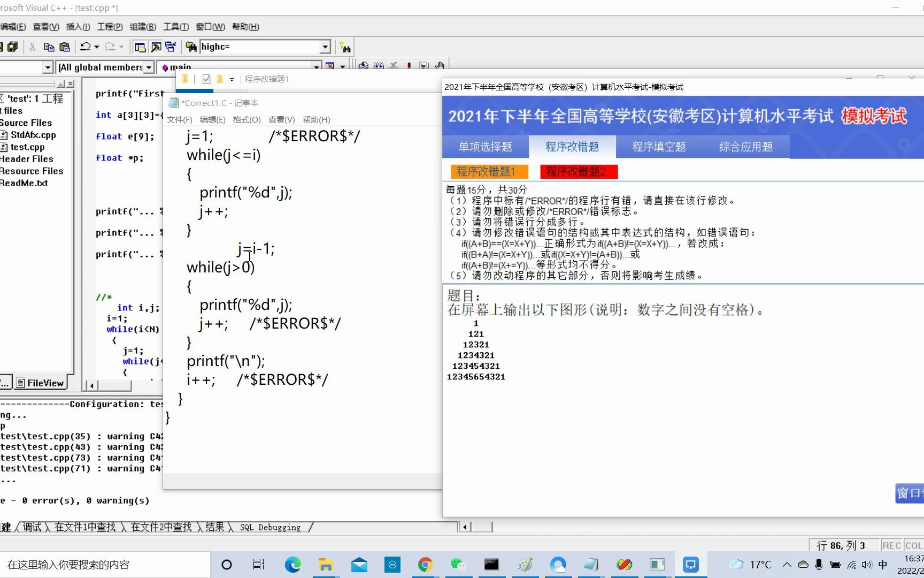The height and width of the screenshot is (578, 924).
Task: Toggle input method with the 中 indicator
Action: pyautogui.click(x=883, y=564)
